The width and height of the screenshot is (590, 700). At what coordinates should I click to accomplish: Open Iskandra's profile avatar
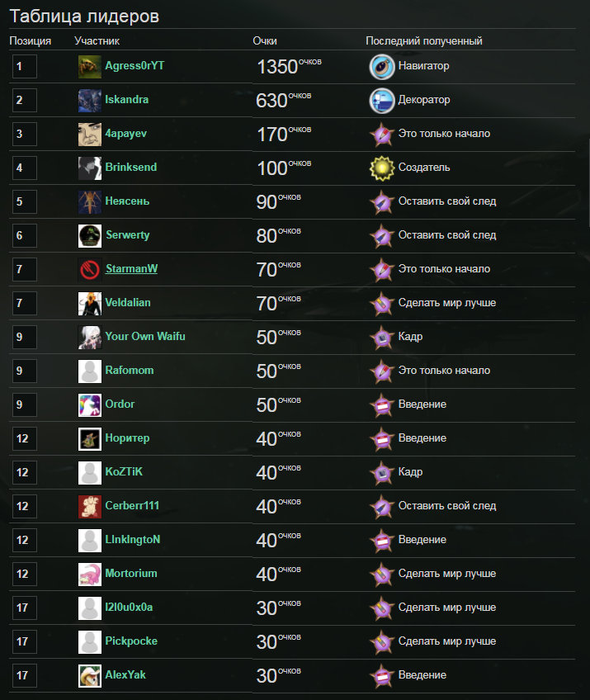(90, 100)
